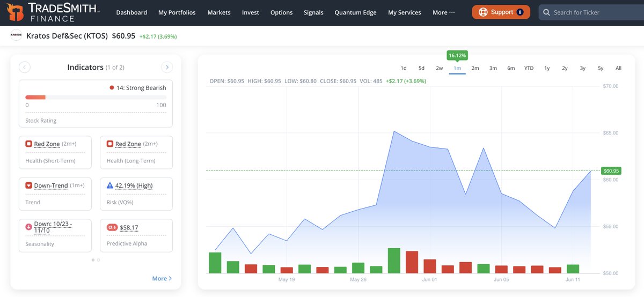Image resolution: width=644 pixels, height=297 pixels.
Task: Select the YTD chart range
Action: [x=529, y=68]
